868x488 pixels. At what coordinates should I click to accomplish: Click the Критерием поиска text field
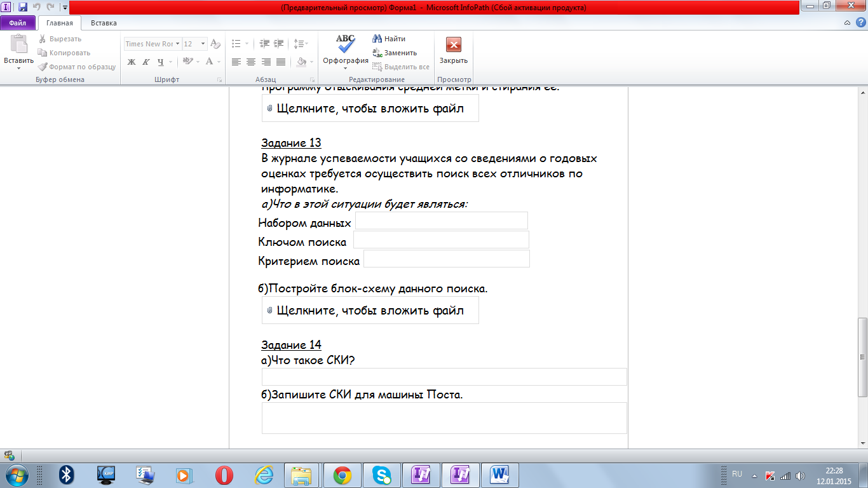(447, 259)
